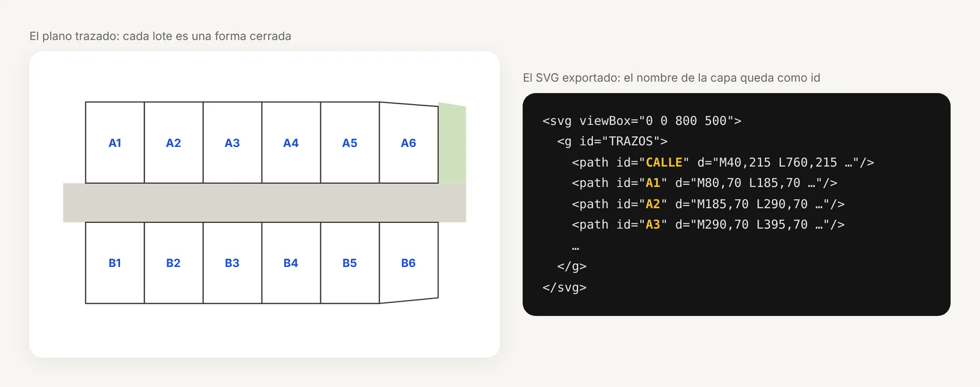
Task: Click the caption "El SVG exportado: el nombre de la capa queda como id"
Action: click(x=671, y=78)
